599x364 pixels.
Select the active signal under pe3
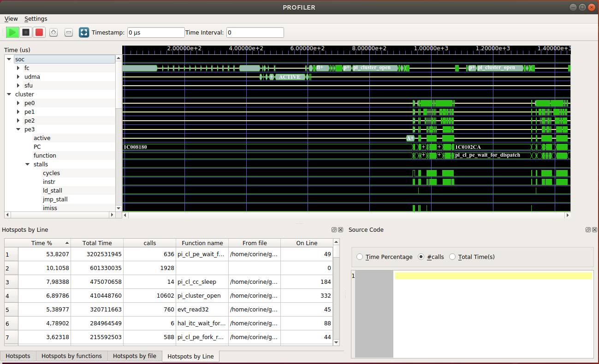pos(42,138)
